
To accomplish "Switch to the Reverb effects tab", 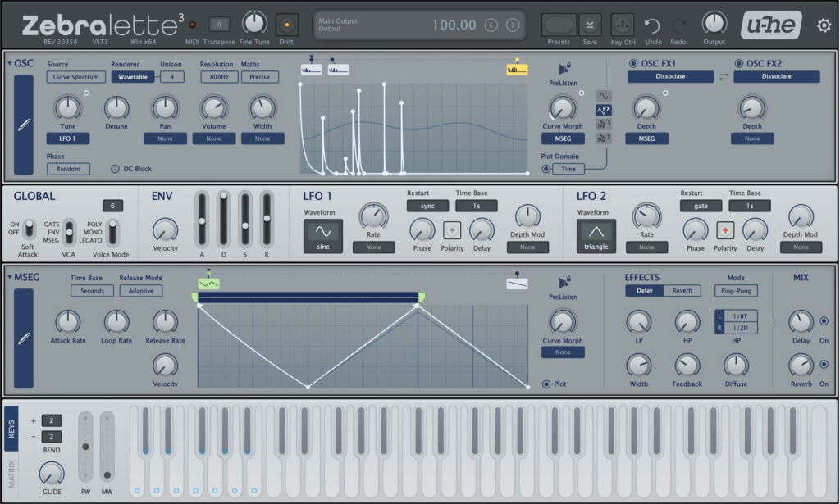I will [682, 291].
